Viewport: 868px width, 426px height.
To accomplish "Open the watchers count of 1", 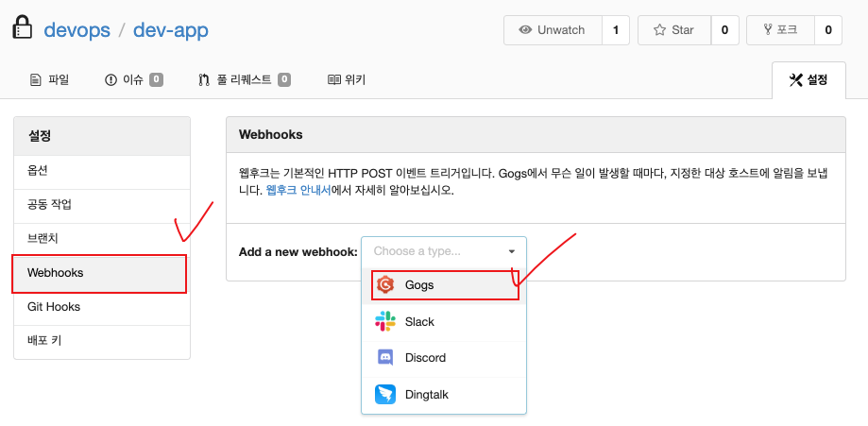I will click(x=616, y=30).
